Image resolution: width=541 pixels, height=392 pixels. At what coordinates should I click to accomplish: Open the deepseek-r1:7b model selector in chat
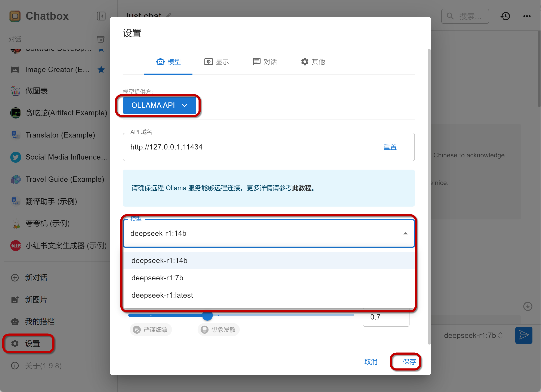pos(473,335)
